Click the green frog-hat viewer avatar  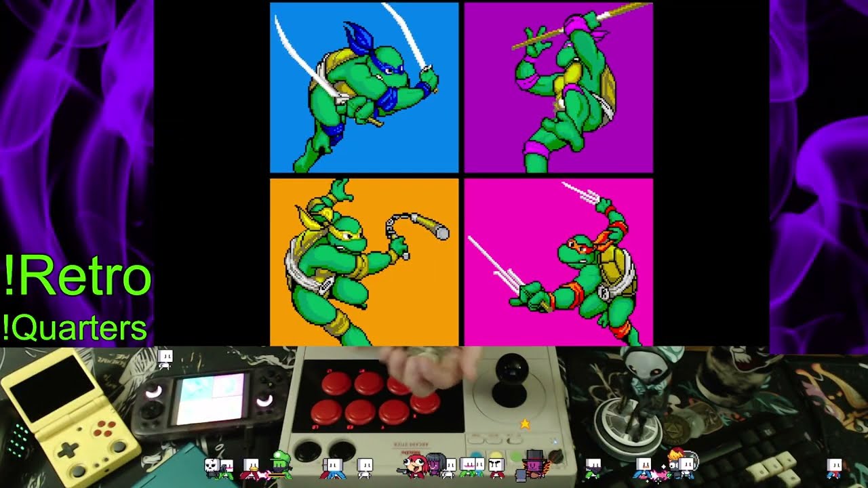click(x=281, y=464)
